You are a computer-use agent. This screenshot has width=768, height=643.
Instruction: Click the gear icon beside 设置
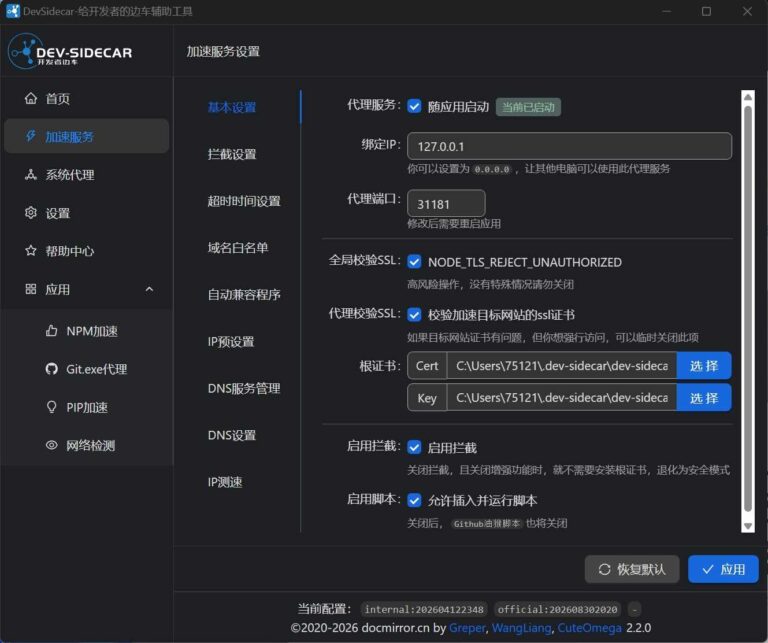click(x=31, y=213)
